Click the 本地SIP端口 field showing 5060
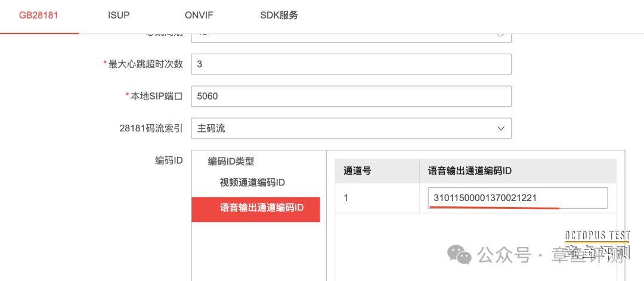The width and height of the screenshot is (644, 281). tap(351, 96)
